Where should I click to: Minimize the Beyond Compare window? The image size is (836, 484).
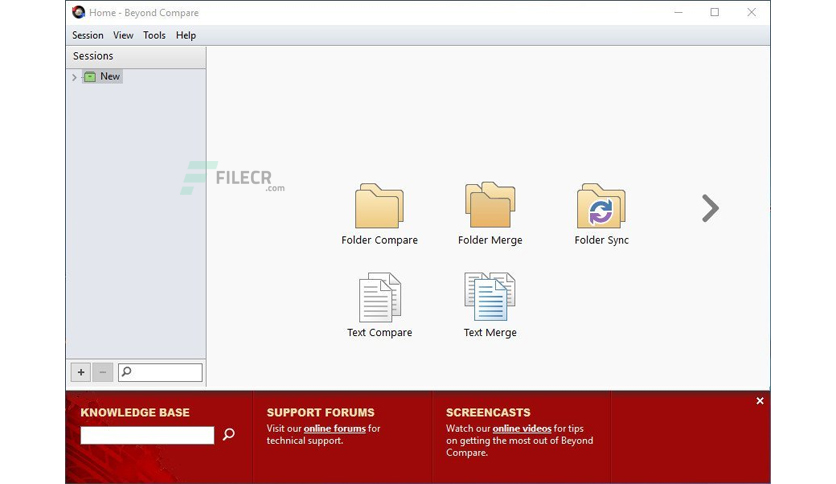click(678, 12)
